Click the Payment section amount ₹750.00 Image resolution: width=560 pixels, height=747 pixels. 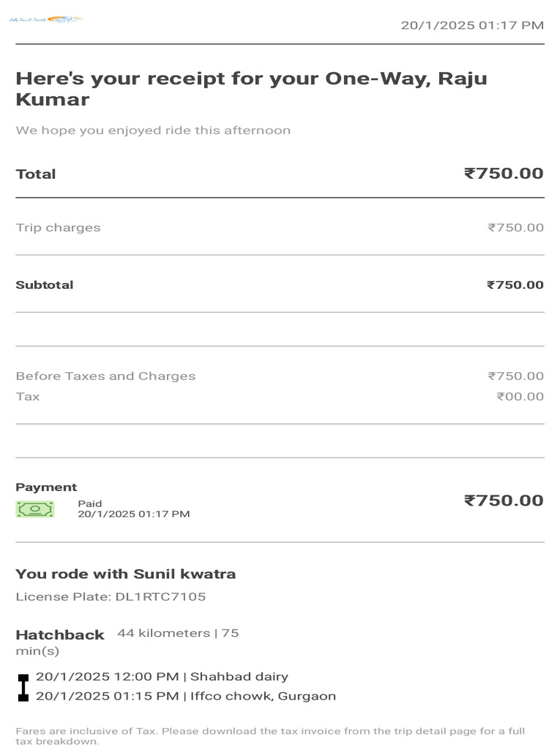tap(503, 500)
